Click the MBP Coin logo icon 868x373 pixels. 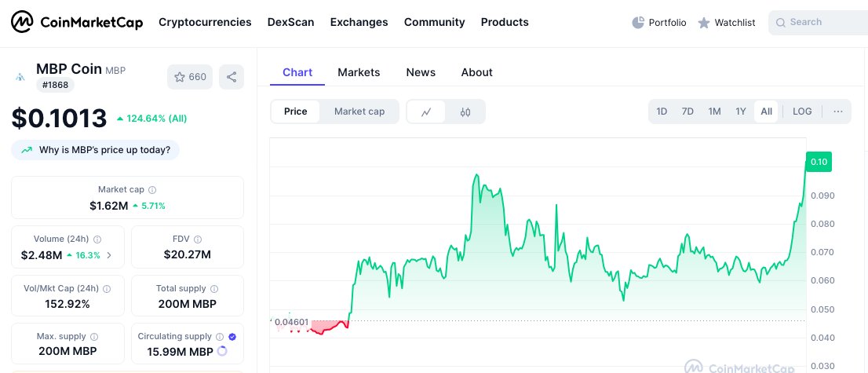(20, 77)
